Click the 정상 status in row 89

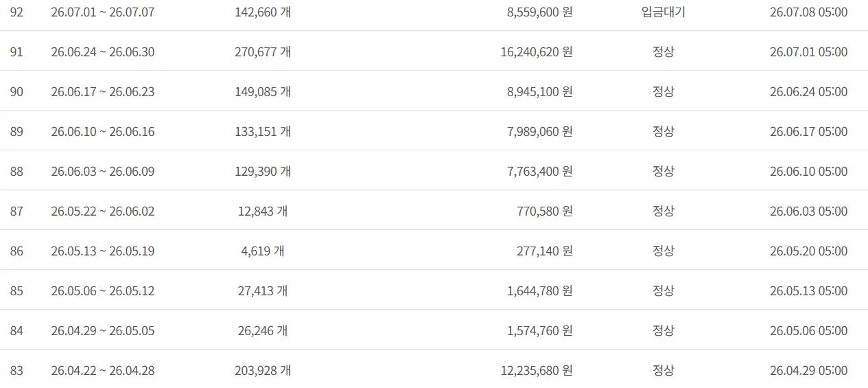[x=663, y=131]
